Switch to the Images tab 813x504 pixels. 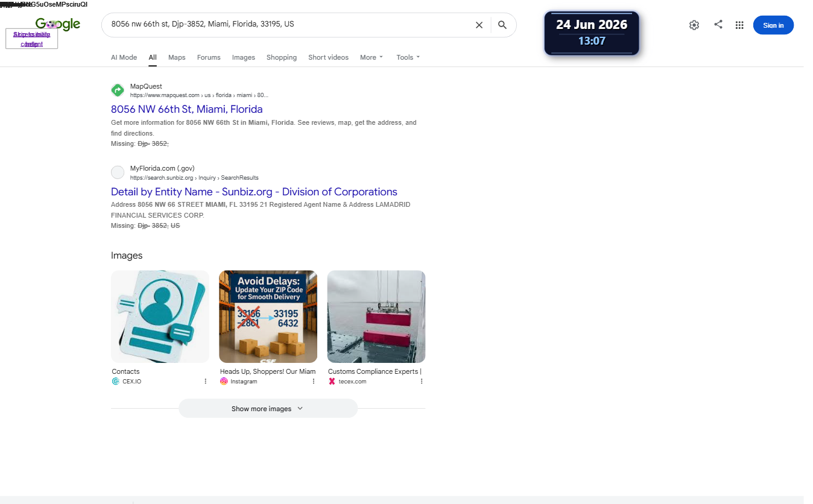[x=244, y=57]
